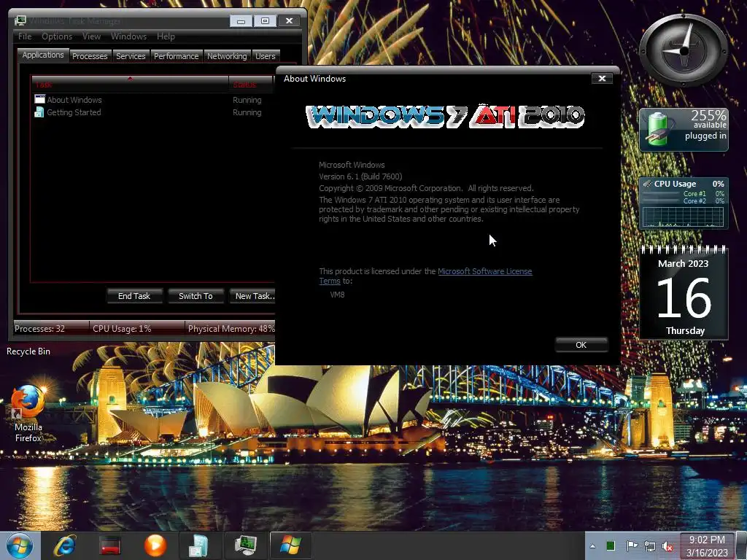Sort by the Status column header
This screenshot has height=560, width=747.
click(251, 84)
